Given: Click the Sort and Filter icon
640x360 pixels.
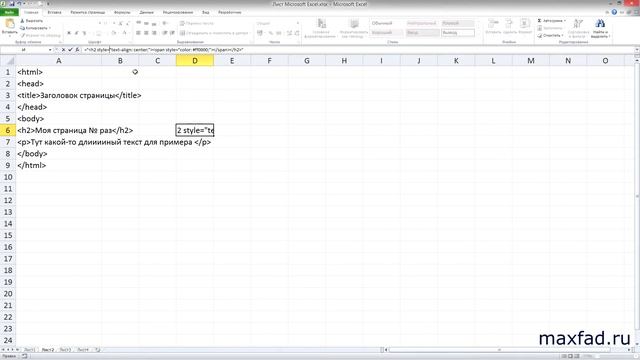Looking at the screenshot, I should [x=578, y=24].
